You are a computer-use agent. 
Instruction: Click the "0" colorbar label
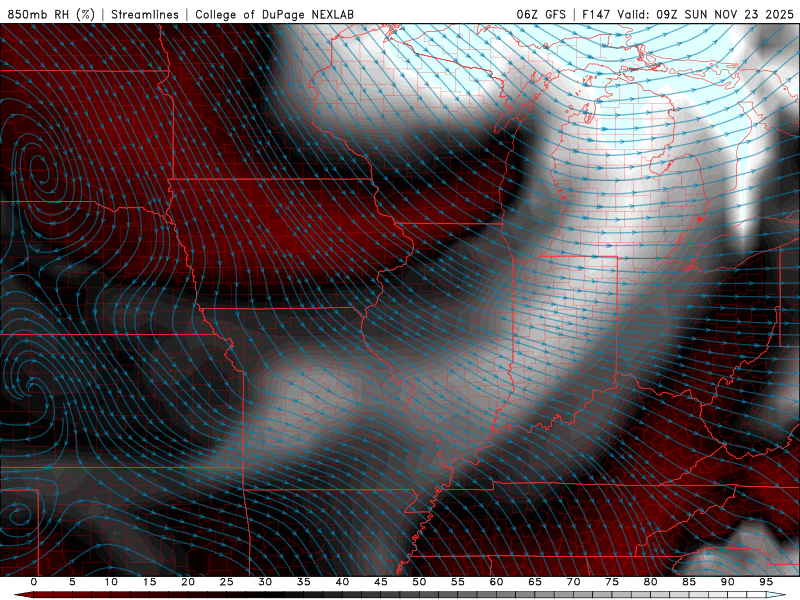pos(34,582)
